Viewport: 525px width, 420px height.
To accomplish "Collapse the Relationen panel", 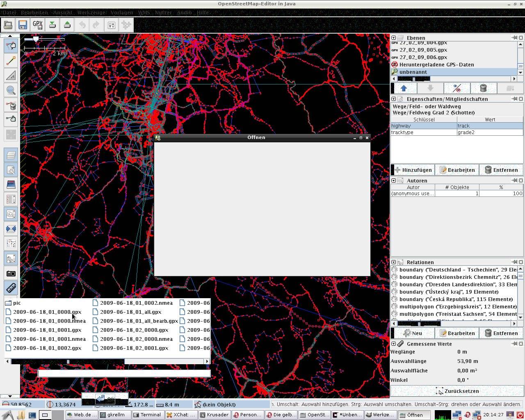I will 393,262.
